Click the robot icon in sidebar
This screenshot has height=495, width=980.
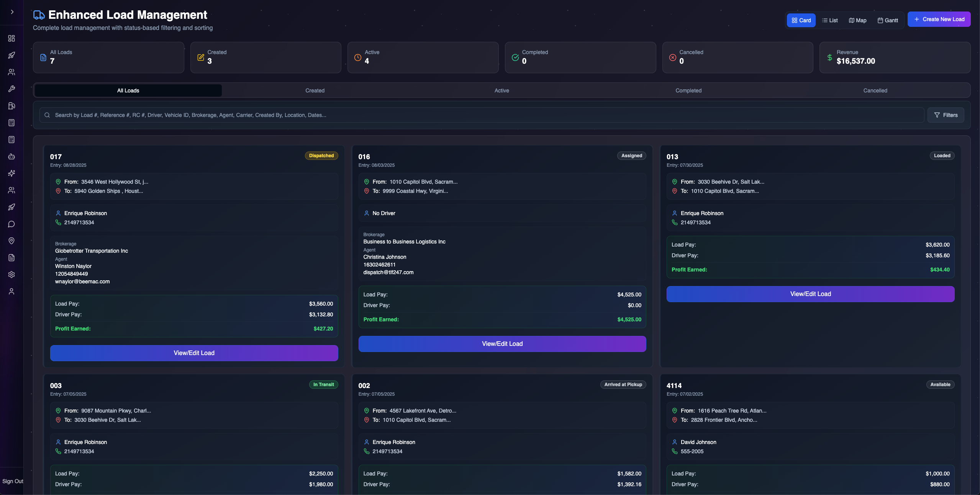pyautogui.click(x=11, y=156)
